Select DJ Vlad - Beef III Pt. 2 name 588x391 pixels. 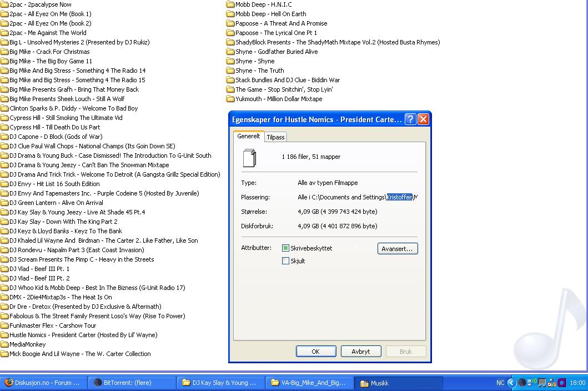[39, 278]
